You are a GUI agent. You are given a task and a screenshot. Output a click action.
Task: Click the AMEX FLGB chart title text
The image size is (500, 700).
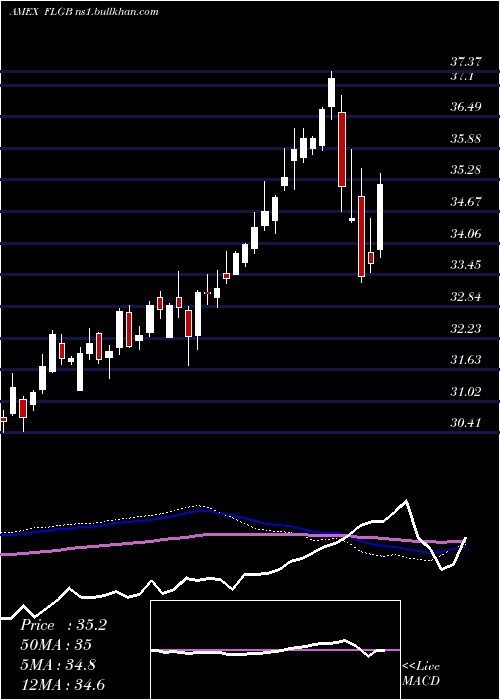pos(84,11)
